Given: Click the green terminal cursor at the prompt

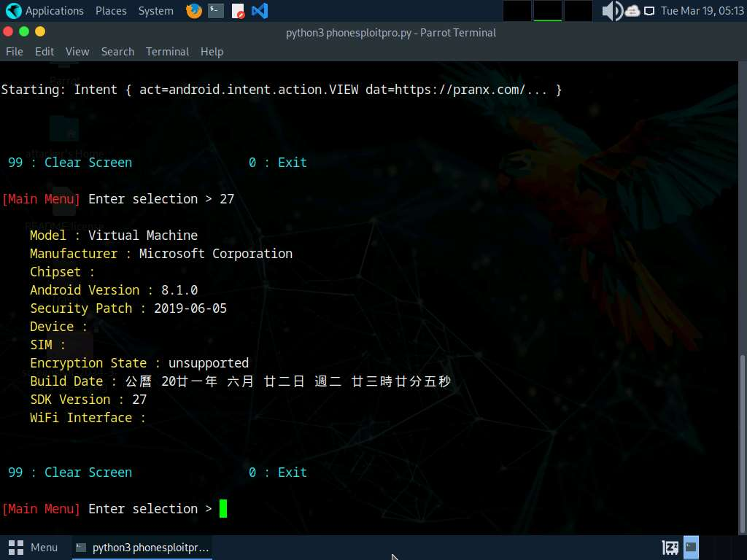Looking at the screenshot, I should click(x=223, y=508).
